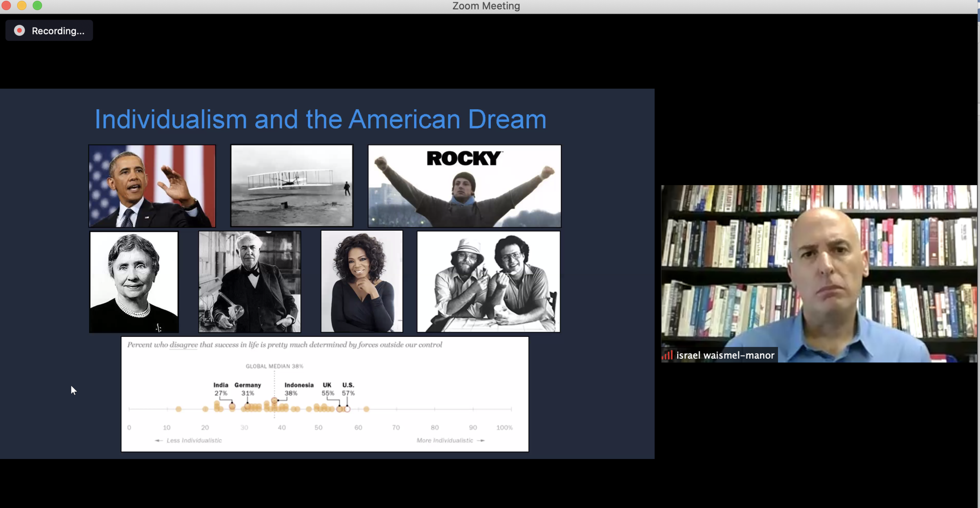
Task: Click the green full-screen window button
Action: point(37,5)
